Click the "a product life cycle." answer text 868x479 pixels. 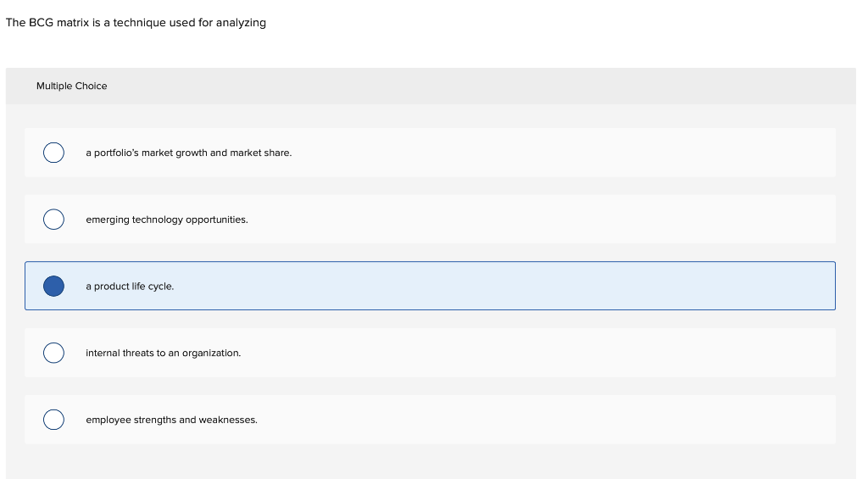tap(130, 287)
